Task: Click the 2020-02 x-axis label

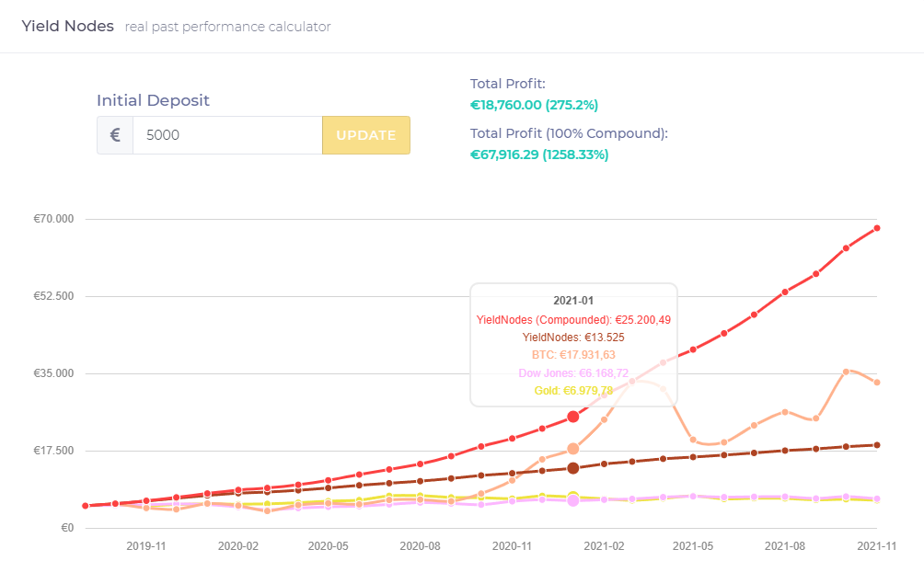Action: 238,546
